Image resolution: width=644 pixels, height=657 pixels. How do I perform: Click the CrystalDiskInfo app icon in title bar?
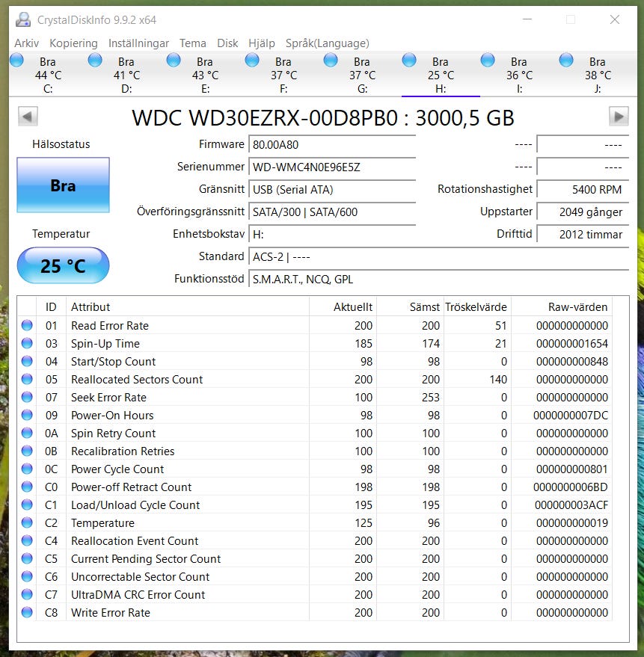tap(23, 19)
